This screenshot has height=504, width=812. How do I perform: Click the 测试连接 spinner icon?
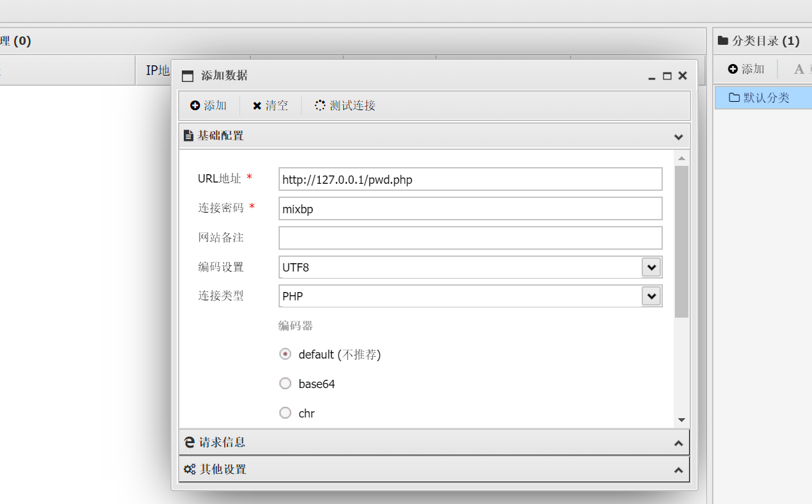320,106
